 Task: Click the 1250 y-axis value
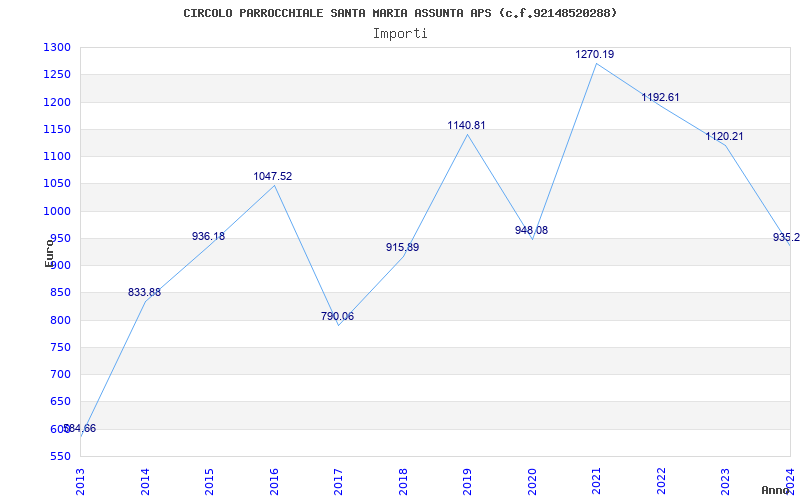coord(57,75)
